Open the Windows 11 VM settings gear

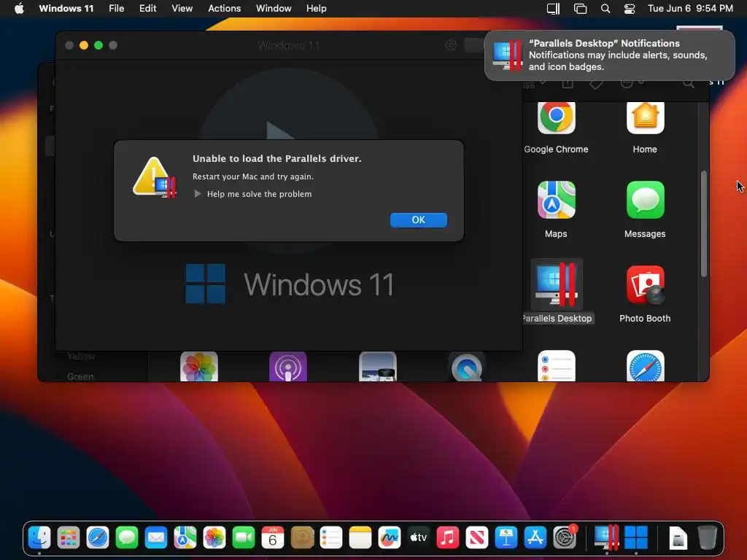(451, 44)
